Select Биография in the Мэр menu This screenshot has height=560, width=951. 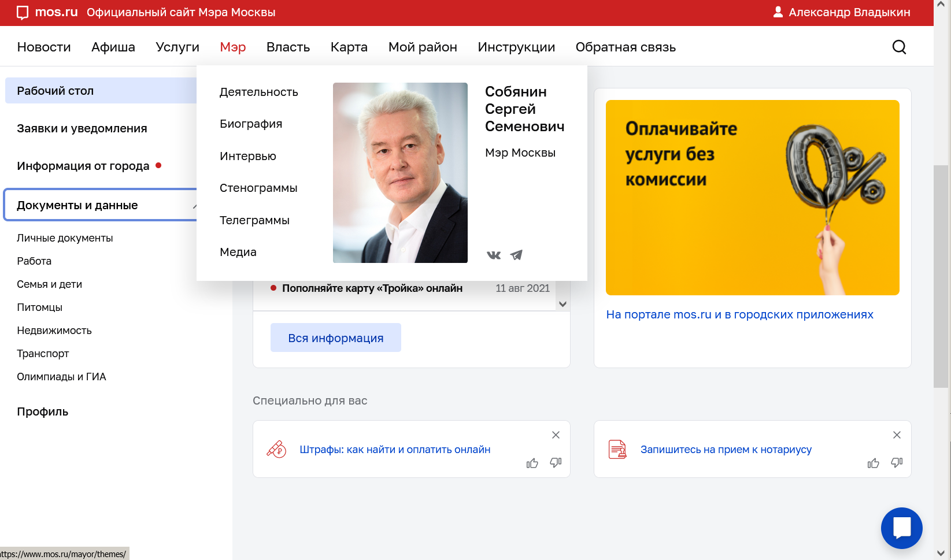click(x=251, y=124)
